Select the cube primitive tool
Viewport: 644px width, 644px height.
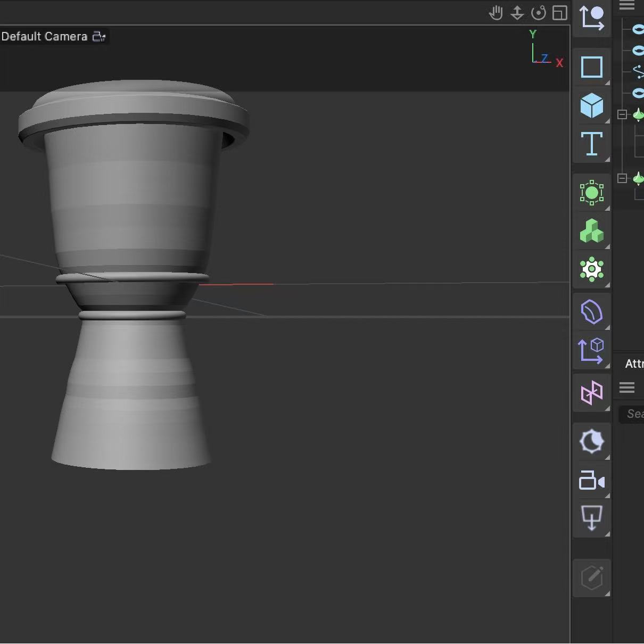592,106
